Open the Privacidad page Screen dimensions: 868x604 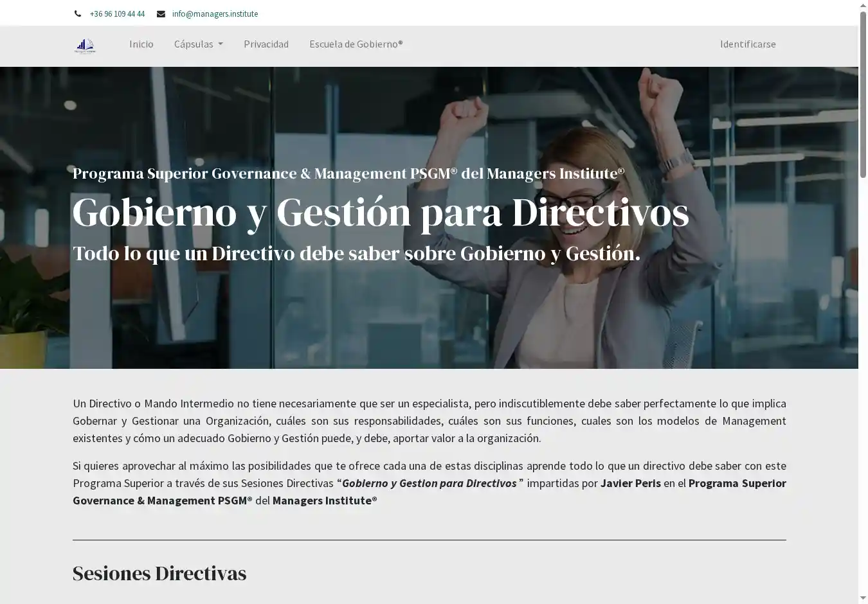[266, 44]
